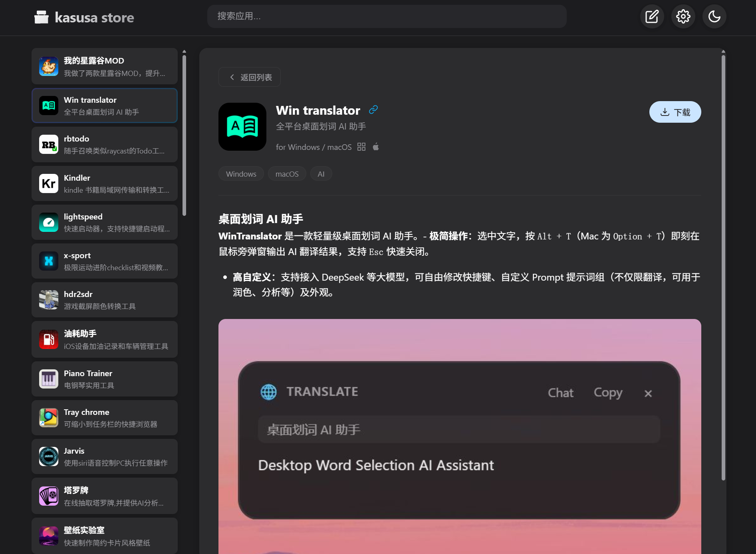Screen dimensions: 756x554
Task: Click the Piano Trainer keyboard icon
Action: click(x=49, y=379)
